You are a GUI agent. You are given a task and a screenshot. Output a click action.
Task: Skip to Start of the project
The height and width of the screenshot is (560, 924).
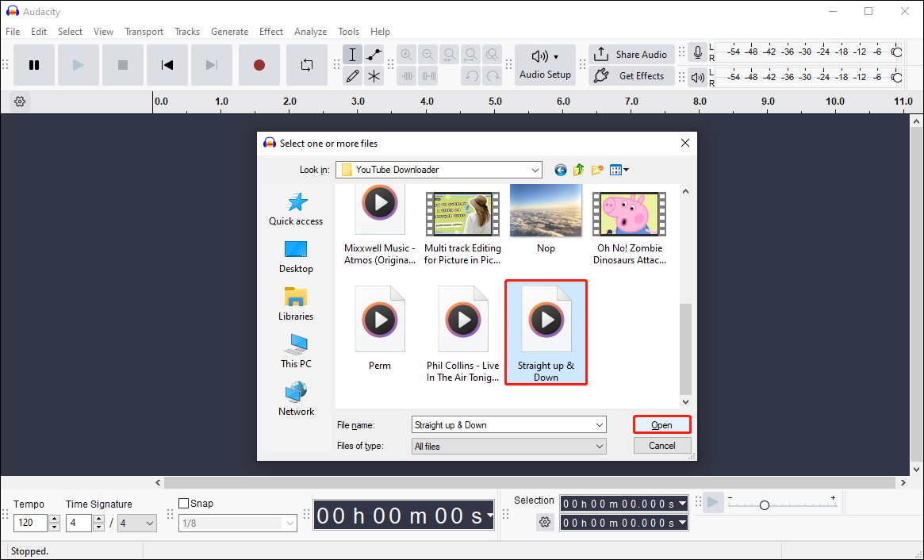click(x=167, y=65)
